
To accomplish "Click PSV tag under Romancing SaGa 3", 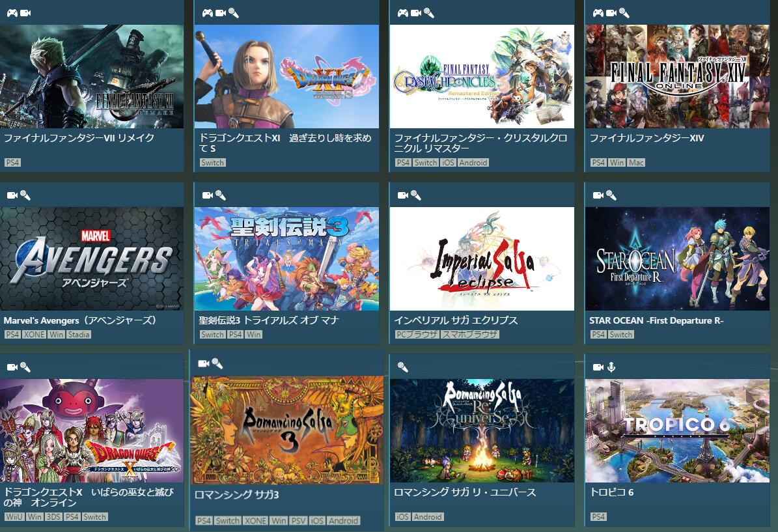I will (x=298, y=520).
